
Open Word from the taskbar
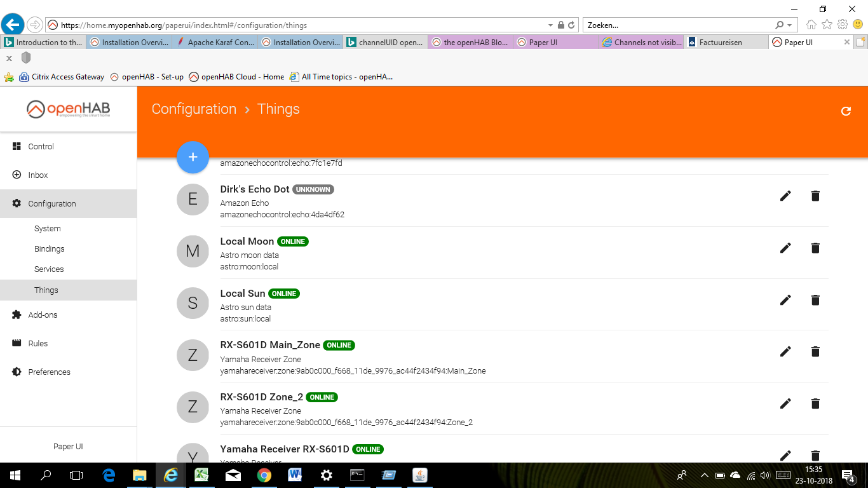click(x=295, y=475)
